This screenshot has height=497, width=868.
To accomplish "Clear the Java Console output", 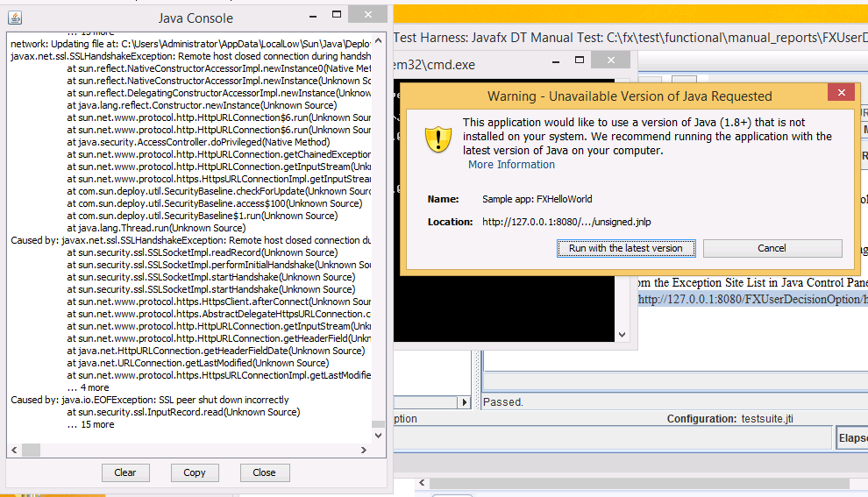I will [125, 472].
